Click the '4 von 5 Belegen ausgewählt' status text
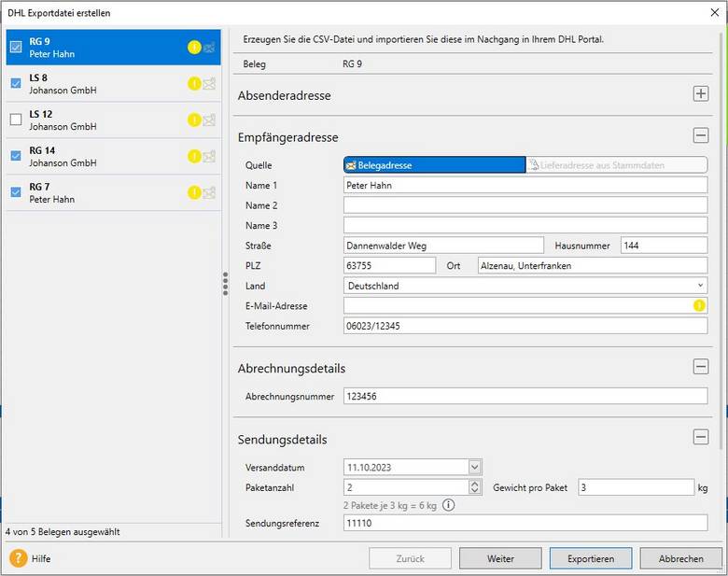728x576 pixels. point(63,531)
